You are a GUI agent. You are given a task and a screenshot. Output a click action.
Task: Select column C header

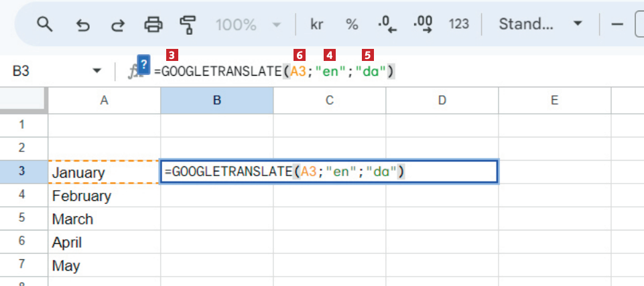[x=330, y=100]
